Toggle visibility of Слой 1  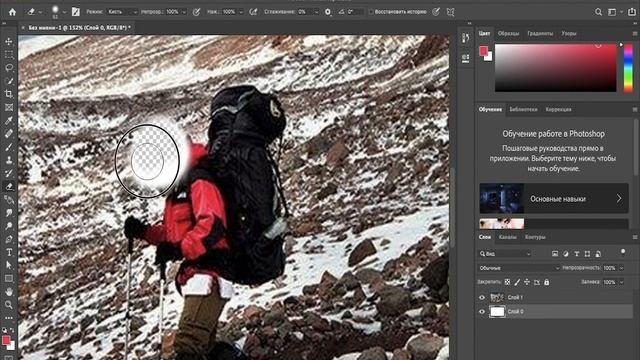[482, 297]
